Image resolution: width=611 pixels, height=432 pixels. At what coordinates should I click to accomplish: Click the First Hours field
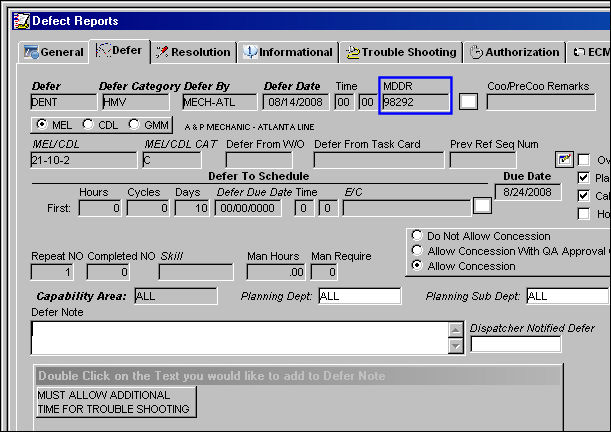(100, 208)
